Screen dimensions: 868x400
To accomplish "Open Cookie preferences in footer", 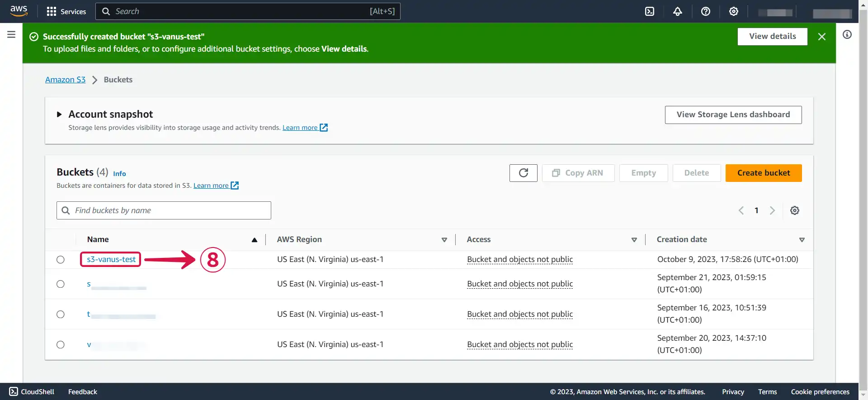I will click(820, 391).
